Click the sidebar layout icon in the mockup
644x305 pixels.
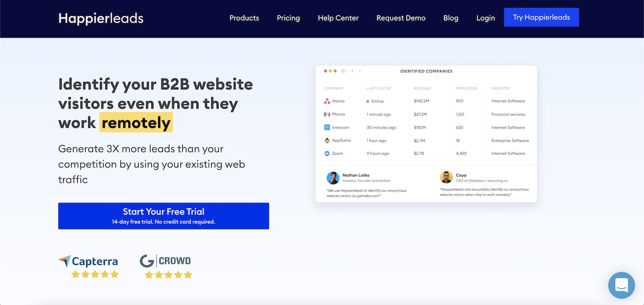[x=344, y=71]
